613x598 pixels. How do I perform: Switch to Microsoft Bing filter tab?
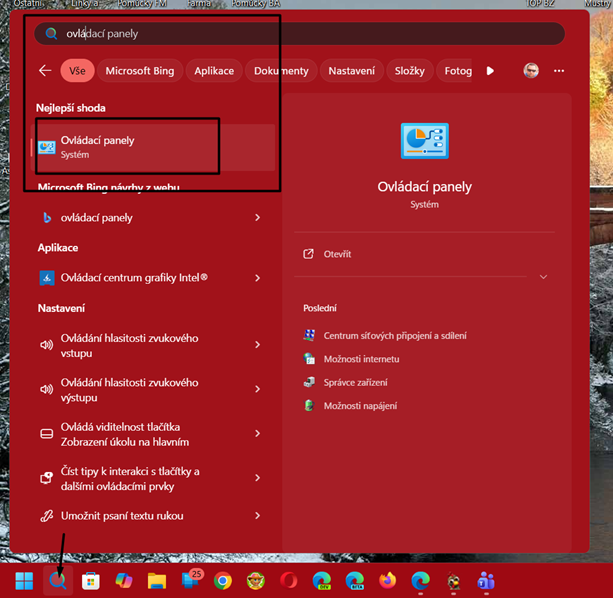click(x=140, y=71)
